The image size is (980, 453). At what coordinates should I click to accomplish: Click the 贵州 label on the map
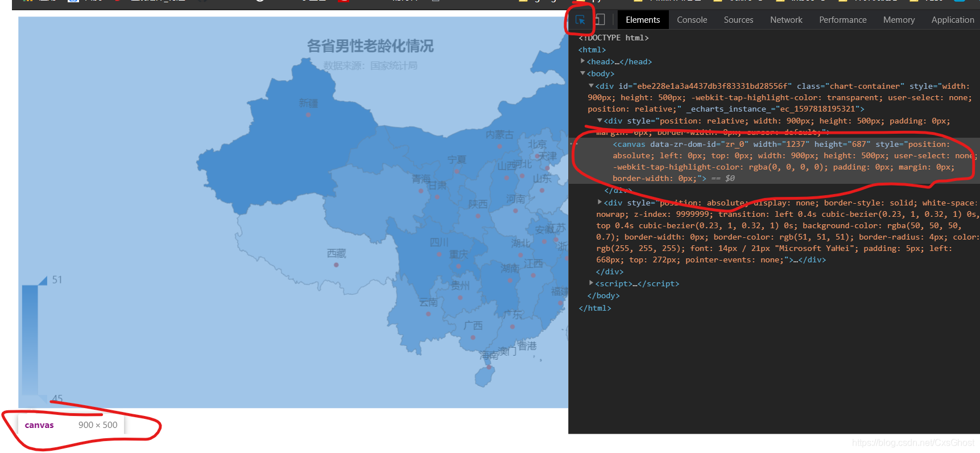tap(461, 285)
